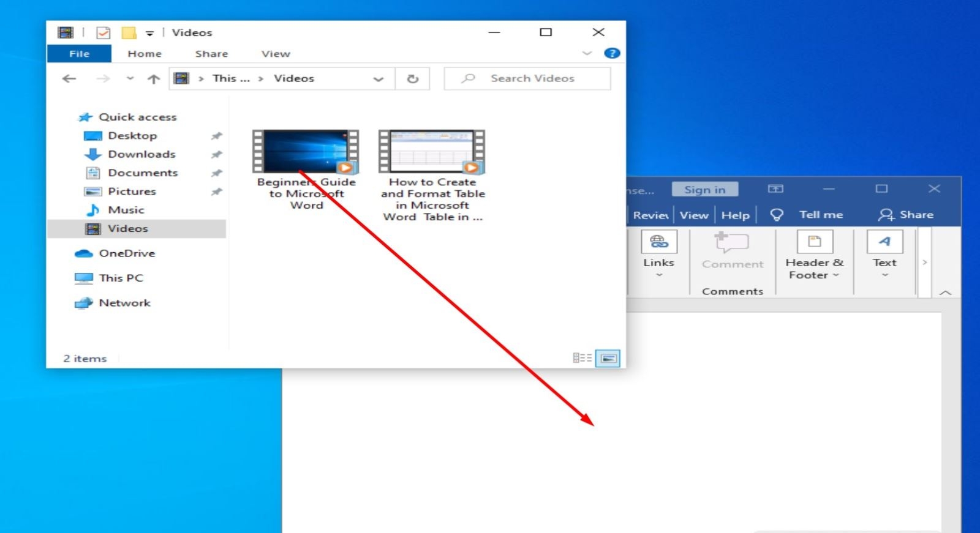Open the Share ribbon tab in Explorer
The height and width of the screenshot is (533, 980).
point(211,54)
